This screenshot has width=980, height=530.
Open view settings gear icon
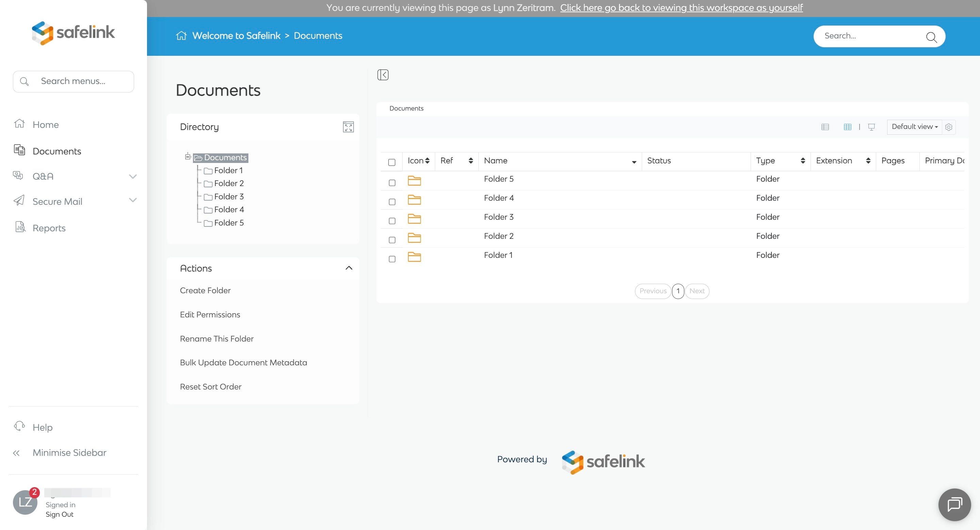[x=948, y=127]
